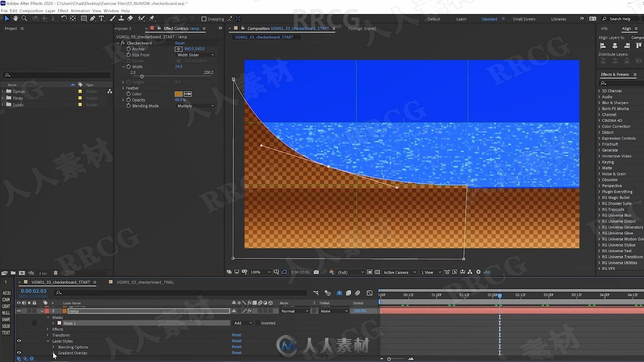Open the (Full) resolution dropdown
This screenshot has height=362, width=644.
click(x=351, y=272)
